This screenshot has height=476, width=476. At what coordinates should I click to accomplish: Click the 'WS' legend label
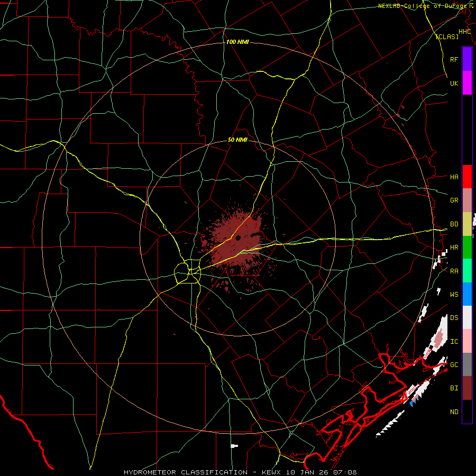454,295
